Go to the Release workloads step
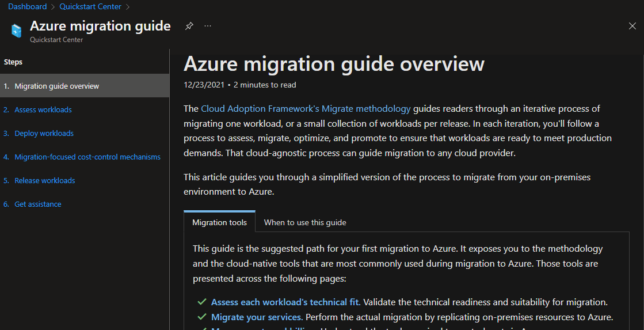Image resolution: width=644 pixels, height=330 pixels. (45, 180)
